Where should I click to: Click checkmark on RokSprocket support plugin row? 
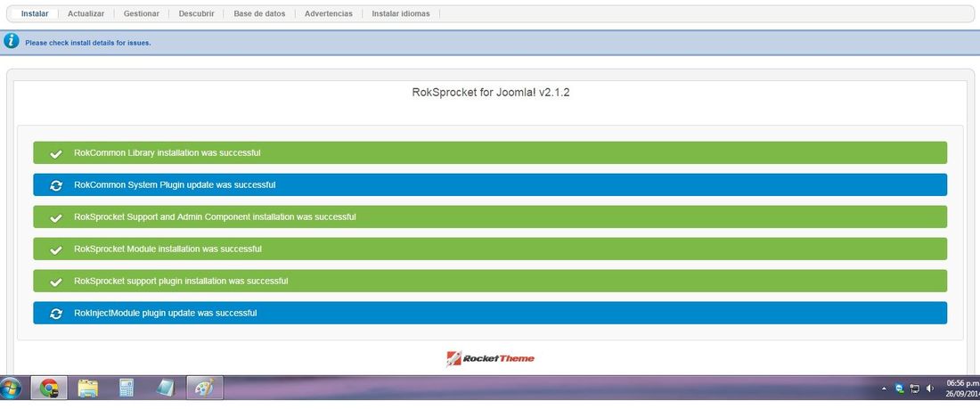pyautogui.click(x=56, y=282)
